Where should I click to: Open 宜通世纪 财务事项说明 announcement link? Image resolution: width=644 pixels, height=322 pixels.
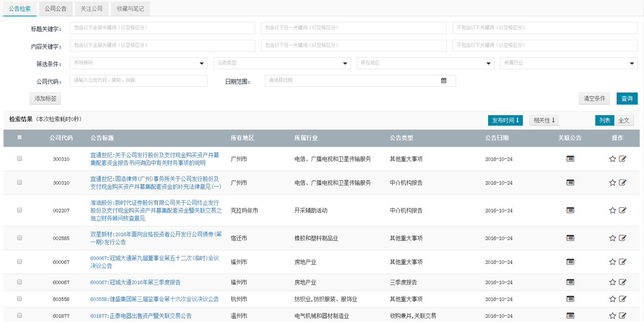[x=155, y=159]
